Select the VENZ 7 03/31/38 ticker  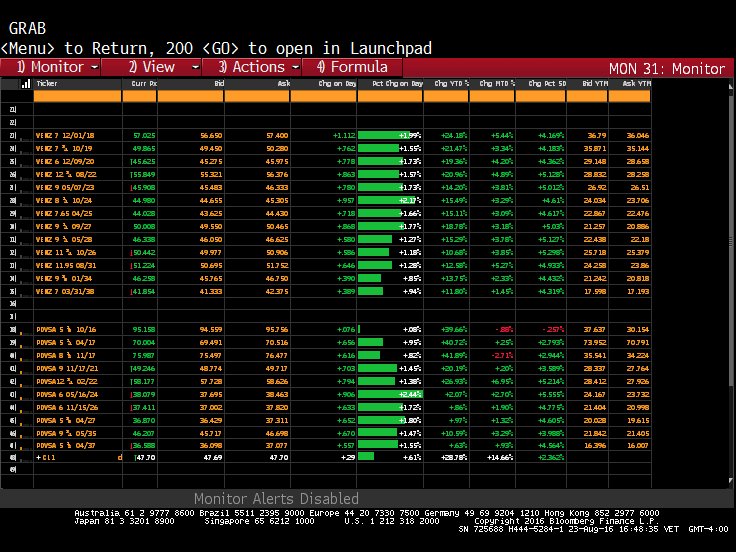pyautogui.click(x=65, y=291)
